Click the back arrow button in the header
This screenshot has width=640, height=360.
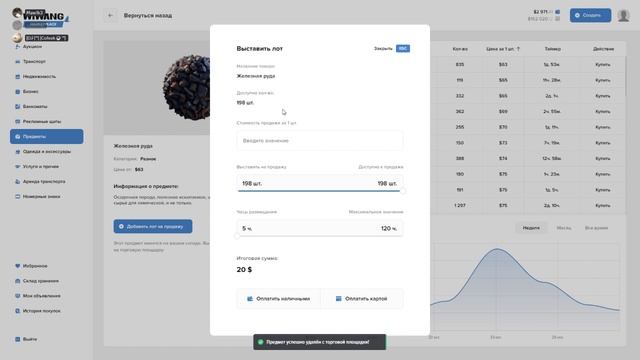pyautogui.click(x=111, y=16)
